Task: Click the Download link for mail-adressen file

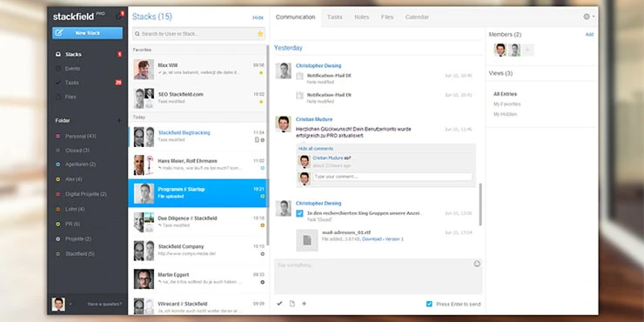Action: 372,239
